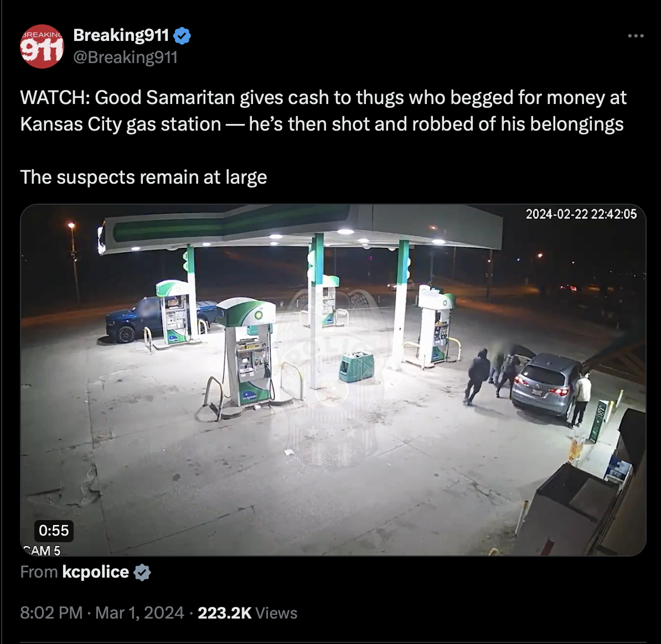Click the blue verified badge beside Breaking911
The width and height of the screenshot is (661, 644).
(182, 36)
